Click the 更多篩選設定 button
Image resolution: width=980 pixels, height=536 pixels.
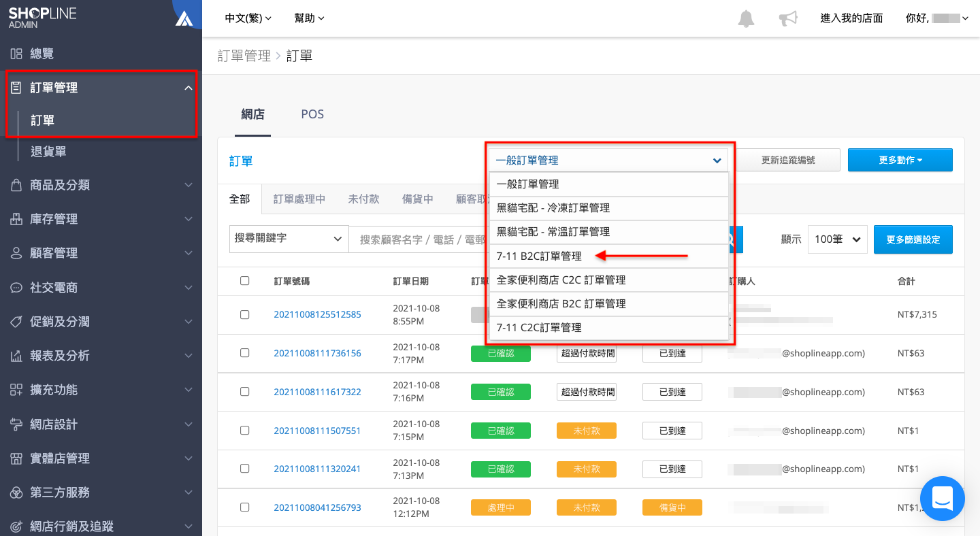(913, 239)
